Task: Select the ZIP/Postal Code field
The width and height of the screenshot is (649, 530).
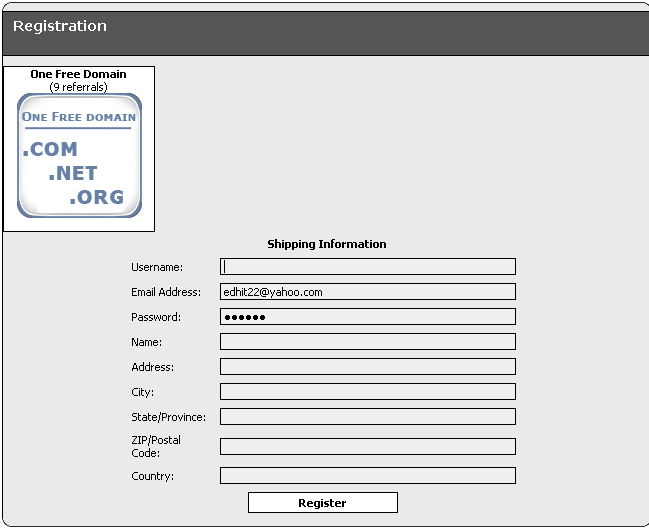Action: [368, 446]
